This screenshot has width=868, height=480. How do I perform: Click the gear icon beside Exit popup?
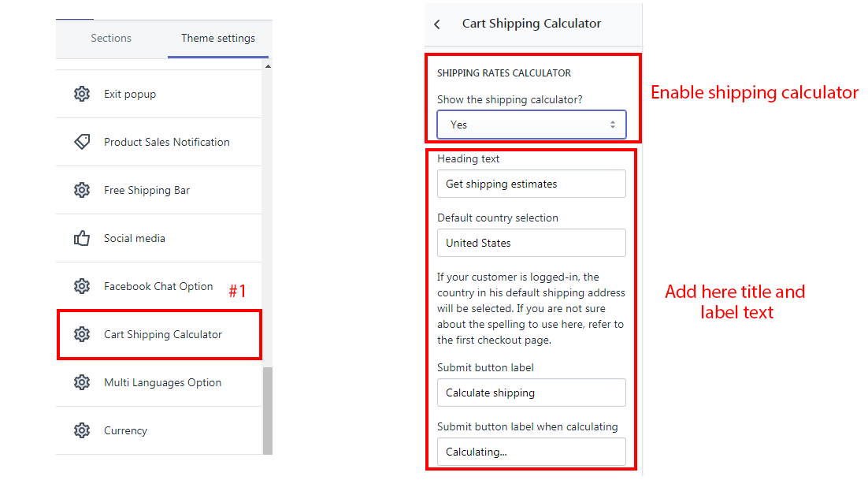pos(82,95)
